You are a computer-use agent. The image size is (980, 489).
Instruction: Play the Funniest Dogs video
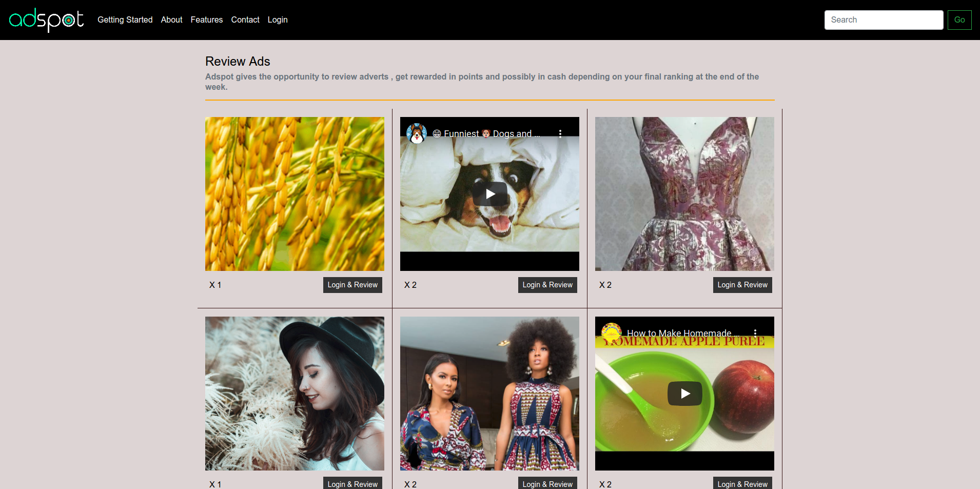point(490,194)
